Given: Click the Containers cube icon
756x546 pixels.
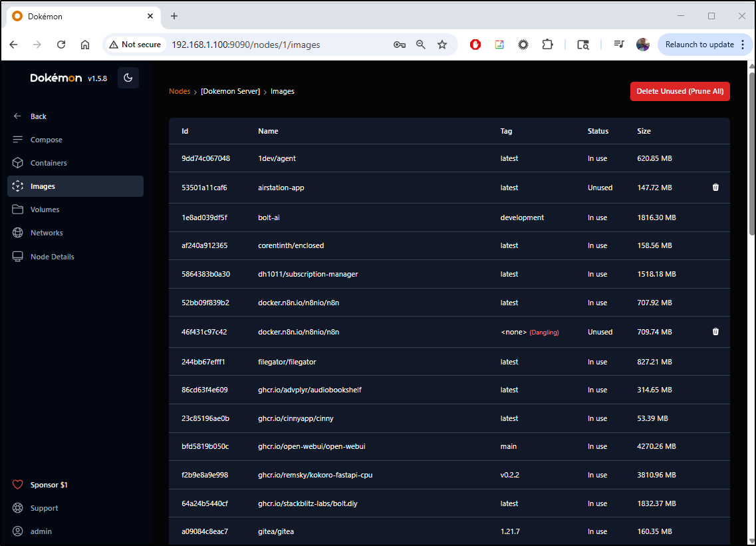Looking at the screenshot, I should (18, 163).
